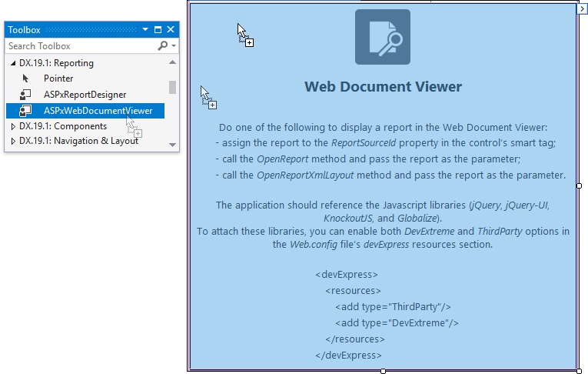
Task: Maximize the Toolbox panel
Action: [158, 29]
